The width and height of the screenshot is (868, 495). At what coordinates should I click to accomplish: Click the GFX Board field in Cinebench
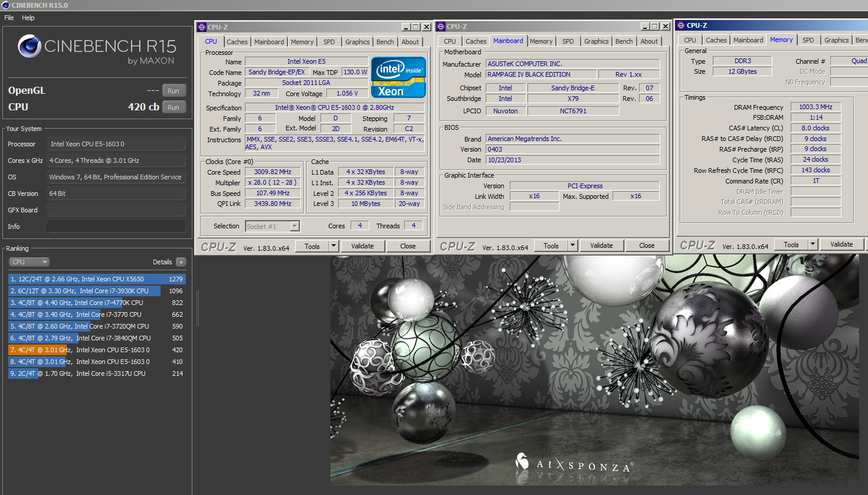[116, 210]
